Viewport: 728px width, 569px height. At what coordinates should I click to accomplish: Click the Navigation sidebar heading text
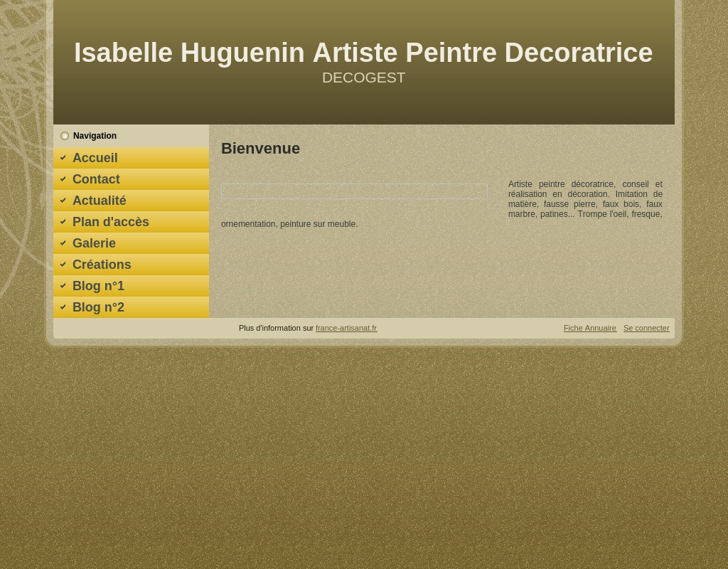pos(95,136)
